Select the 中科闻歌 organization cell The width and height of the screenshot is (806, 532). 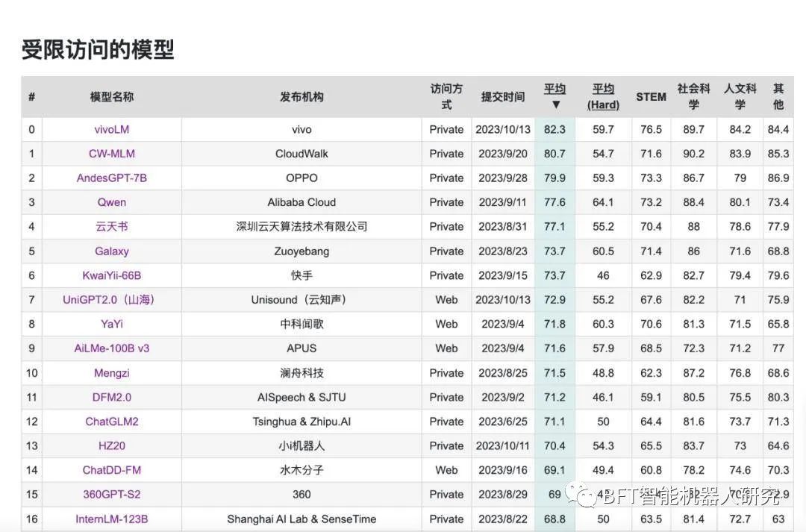coord(302,324)
